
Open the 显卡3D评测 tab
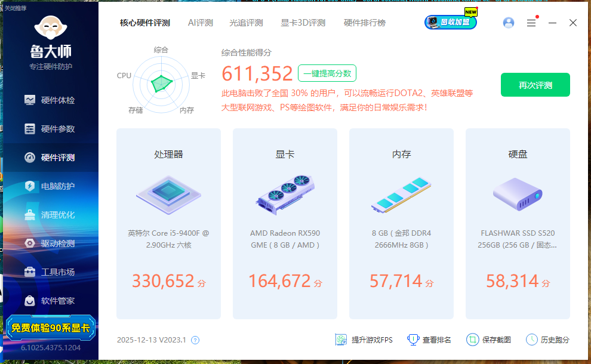click(303, 23)
